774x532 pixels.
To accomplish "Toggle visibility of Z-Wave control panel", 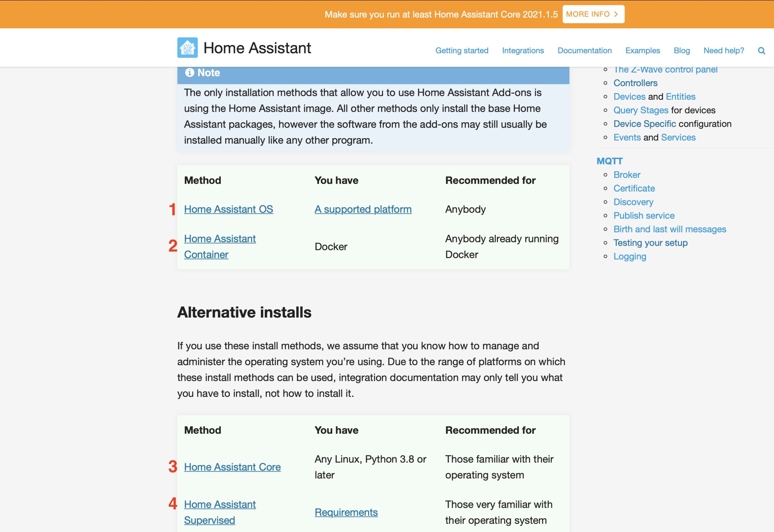I will [665, 69].
